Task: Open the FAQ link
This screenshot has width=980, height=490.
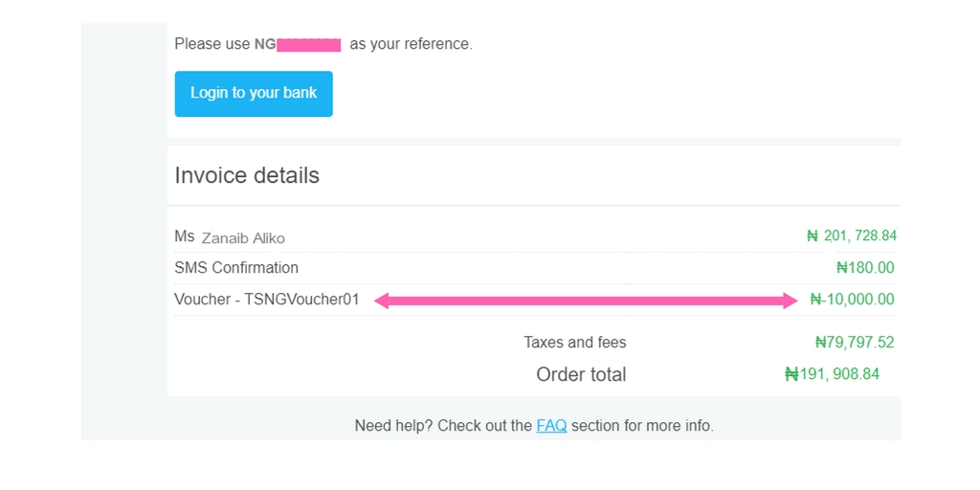Action: (551, 426)
